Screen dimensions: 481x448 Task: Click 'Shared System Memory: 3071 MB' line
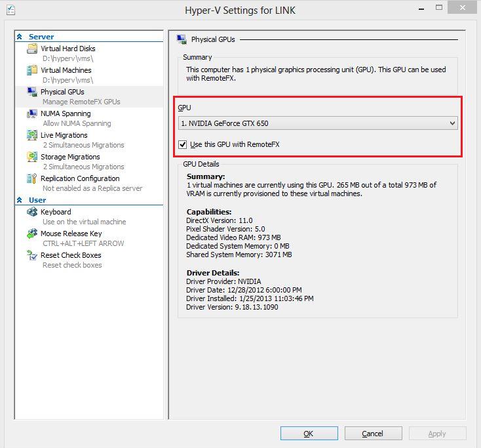(x=239, y=255)
